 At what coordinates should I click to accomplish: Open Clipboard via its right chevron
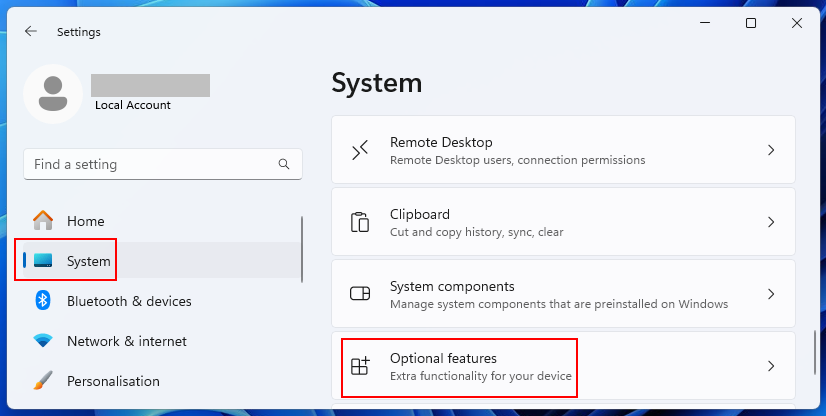(x=771, y=222)
